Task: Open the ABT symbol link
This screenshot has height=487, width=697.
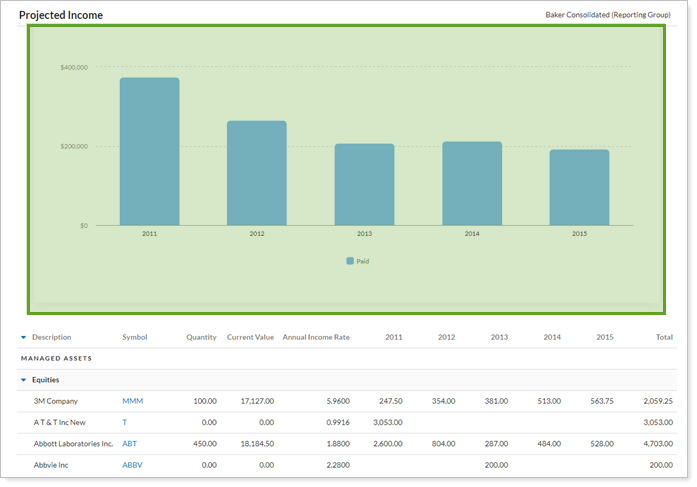Action: click(x=129, y=443)
